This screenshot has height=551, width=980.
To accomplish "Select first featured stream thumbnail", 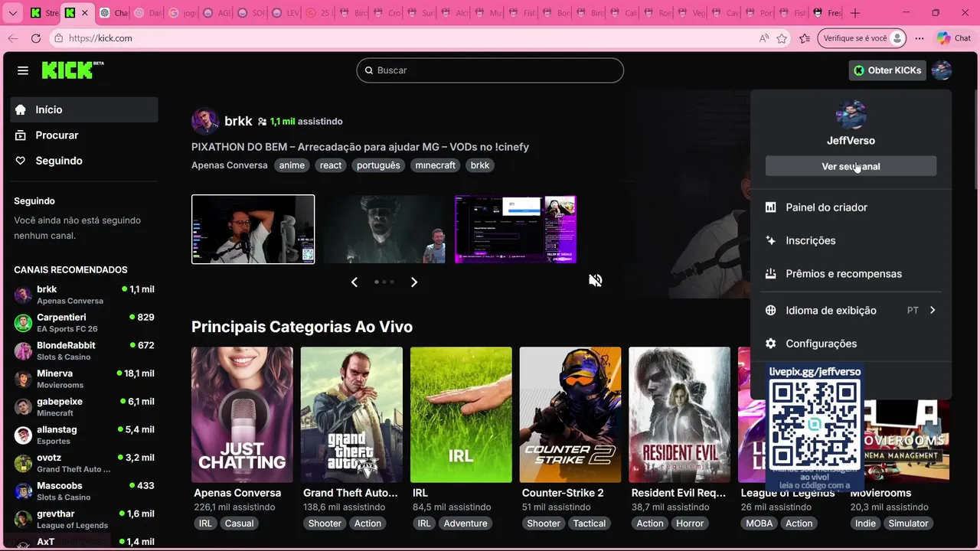I will [x=253, y=230].
